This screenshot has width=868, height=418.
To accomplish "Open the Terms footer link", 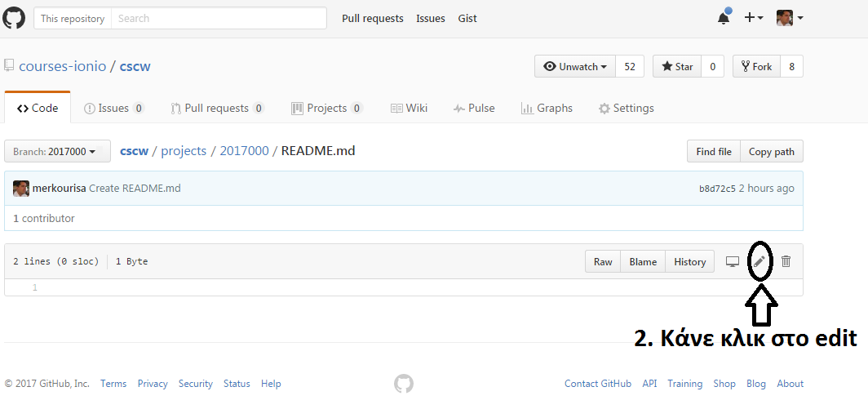I will tap(113, 383).
